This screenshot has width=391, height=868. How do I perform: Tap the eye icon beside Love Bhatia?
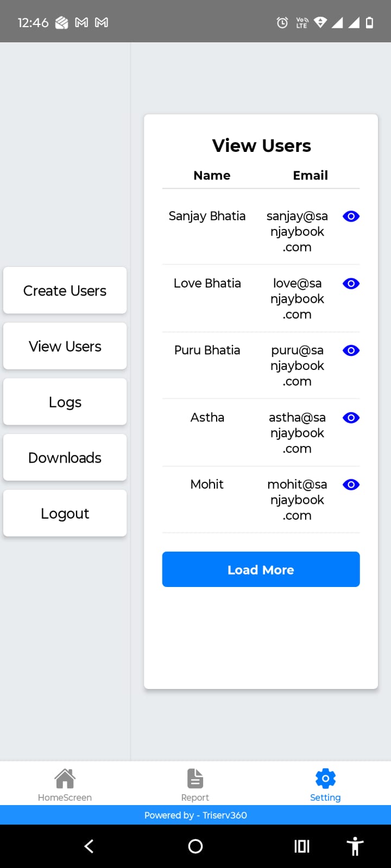click(351, 284)
